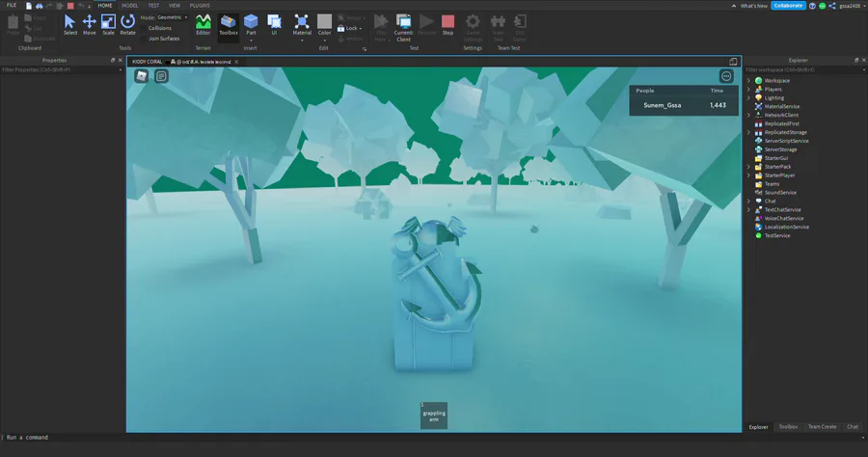Close the Properties panel

[121, 61]
